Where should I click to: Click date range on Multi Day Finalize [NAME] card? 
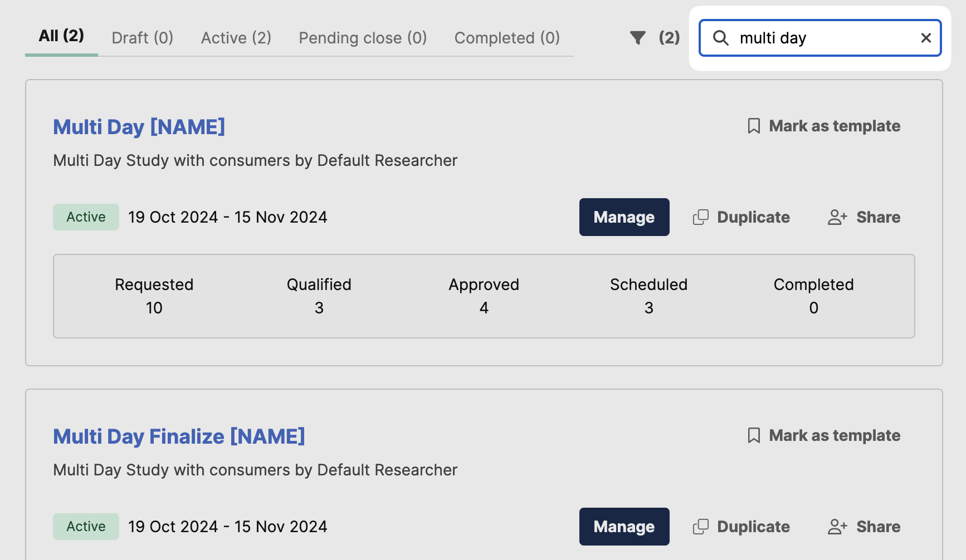click(228, 527)
